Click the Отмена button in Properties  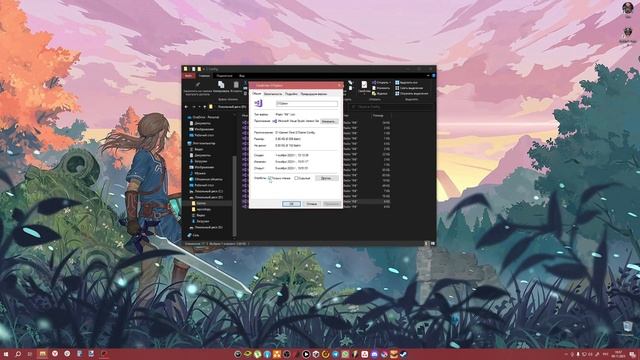(311, 204)
